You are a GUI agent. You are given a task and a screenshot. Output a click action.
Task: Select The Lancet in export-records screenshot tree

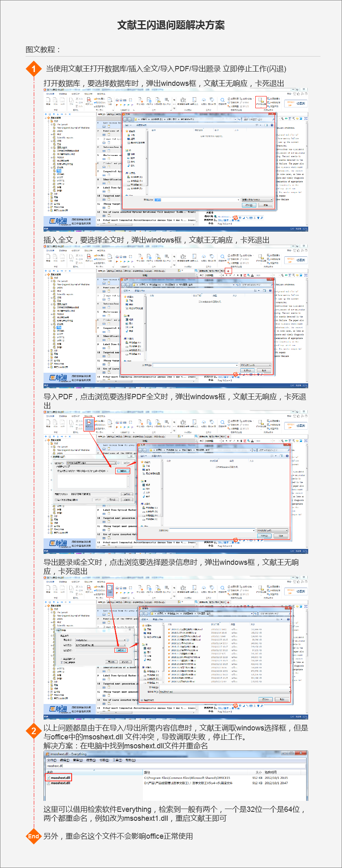click(x=62, y=612)
